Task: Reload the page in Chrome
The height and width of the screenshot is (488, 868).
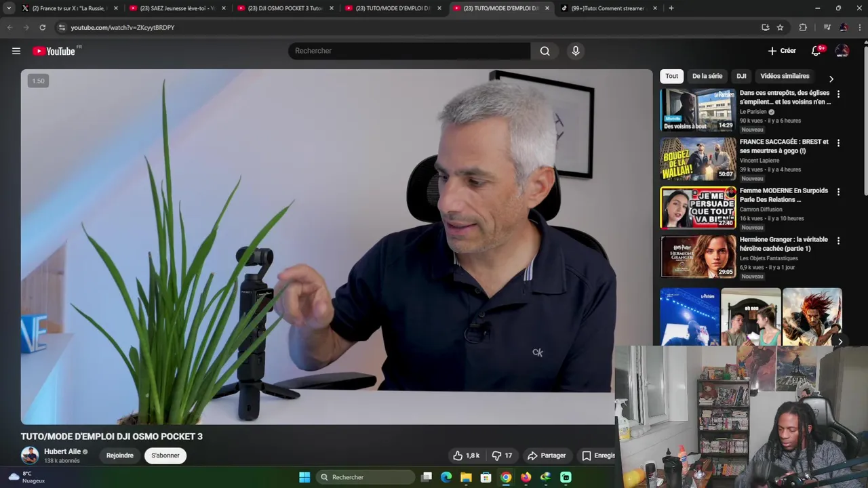Action: click(42, 27)
